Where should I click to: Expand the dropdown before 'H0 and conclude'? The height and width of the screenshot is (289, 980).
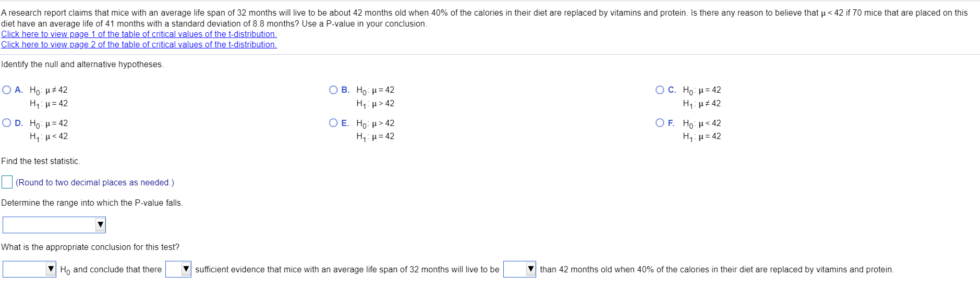[x=30, y=269]
